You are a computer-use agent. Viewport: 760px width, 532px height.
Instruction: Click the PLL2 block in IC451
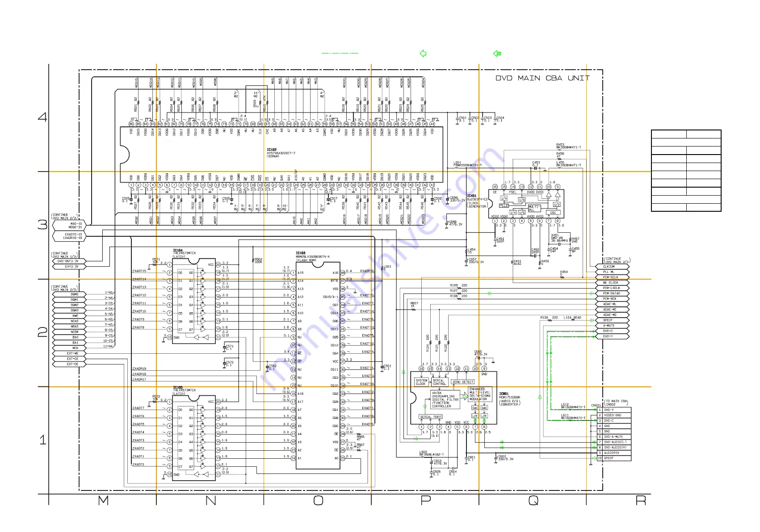coord(504,205)
